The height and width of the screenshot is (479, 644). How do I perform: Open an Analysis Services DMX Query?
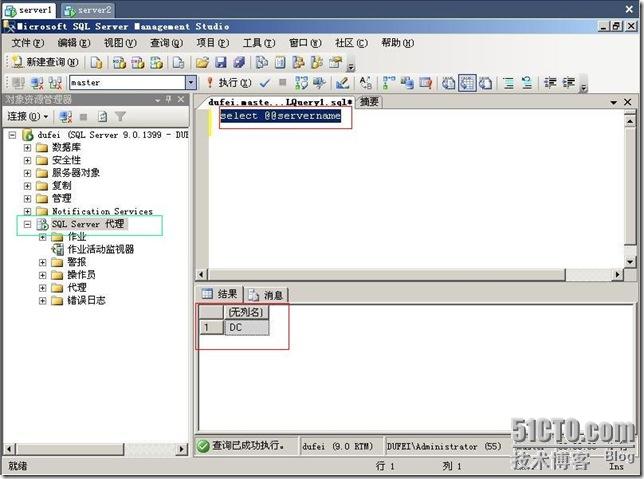pyautogui.click(x=138, y=62)
